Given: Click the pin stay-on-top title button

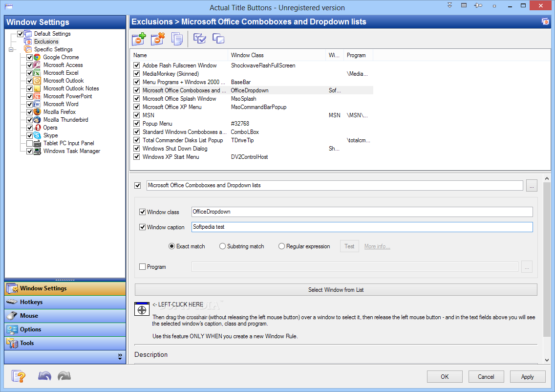Looking at the screenshot, I should tap(478, 5).
